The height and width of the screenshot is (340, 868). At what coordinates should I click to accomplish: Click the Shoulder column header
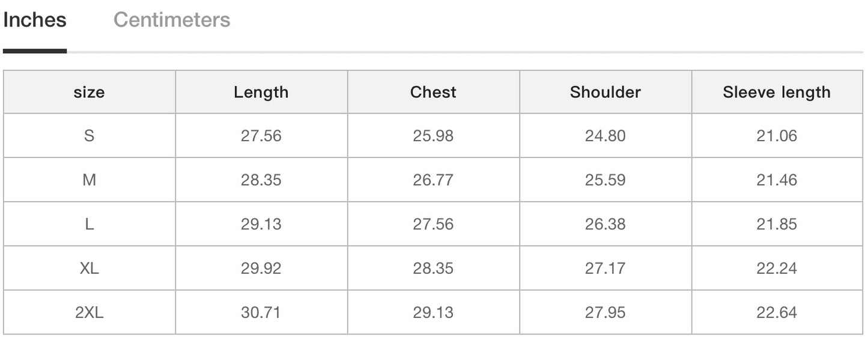tap(605, 92)
